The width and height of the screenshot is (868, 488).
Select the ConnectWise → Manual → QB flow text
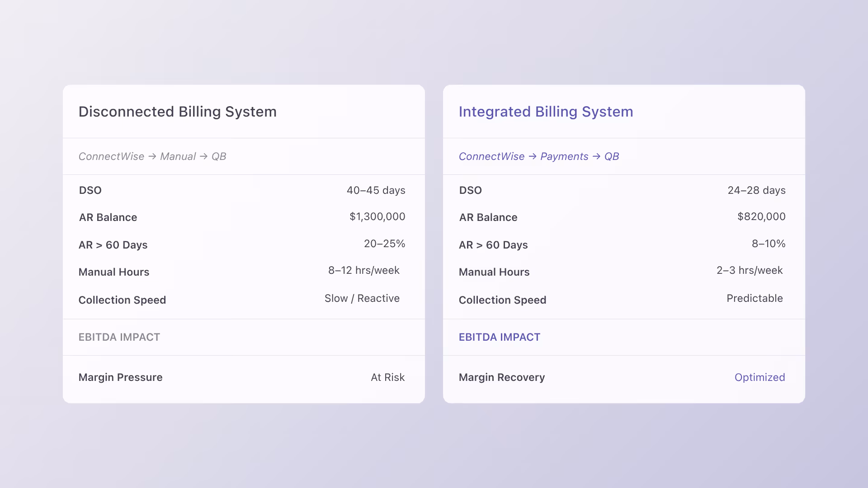152,156
